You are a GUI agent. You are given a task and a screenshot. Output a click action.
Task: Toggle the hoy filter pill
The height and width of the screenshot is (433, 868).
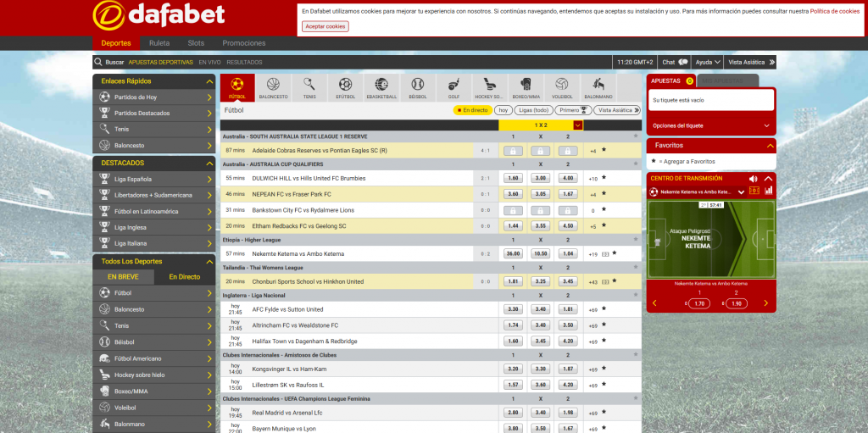(504, 110)
